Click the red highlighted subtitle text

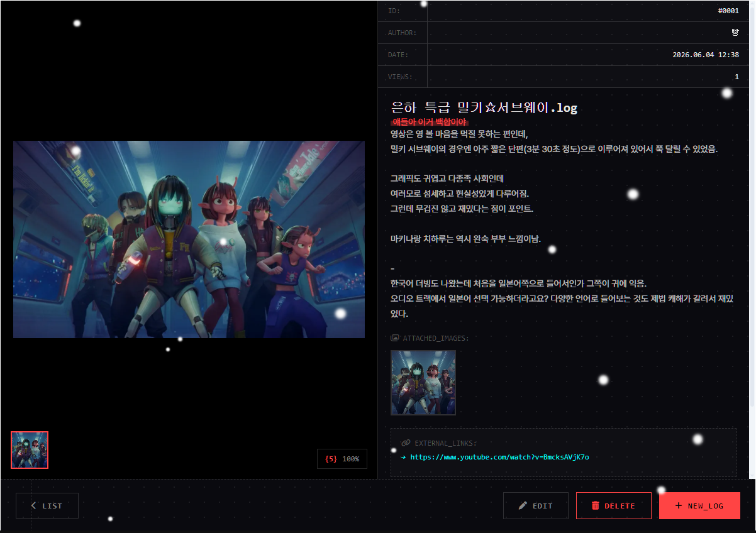point(430,122)
